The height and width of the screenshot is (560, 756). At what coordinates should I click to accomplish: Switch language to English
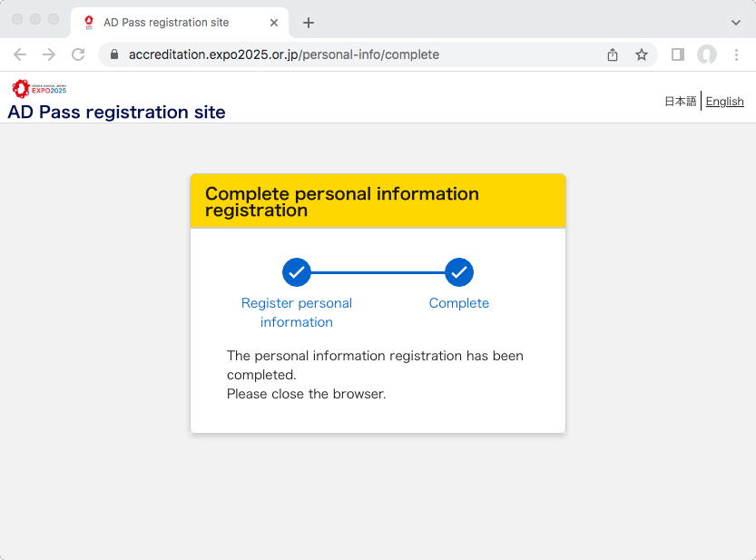click(x=724, y=102)
